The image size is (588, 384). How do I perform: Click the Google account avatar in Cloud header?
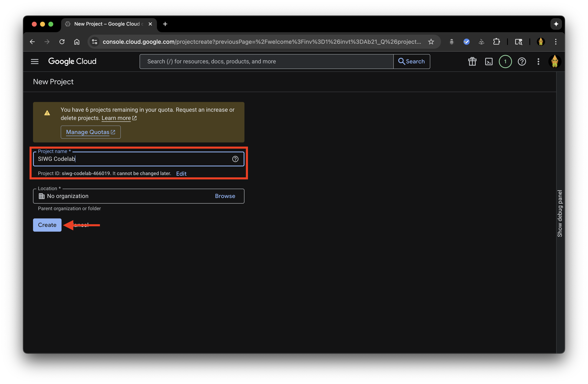(x=554, y=62)
